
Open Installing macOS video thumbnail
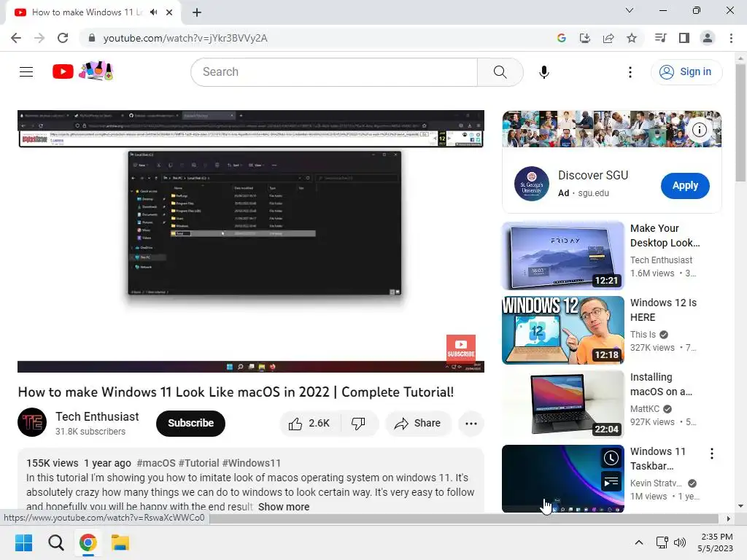pyautogui.click(x=562, y=404)
